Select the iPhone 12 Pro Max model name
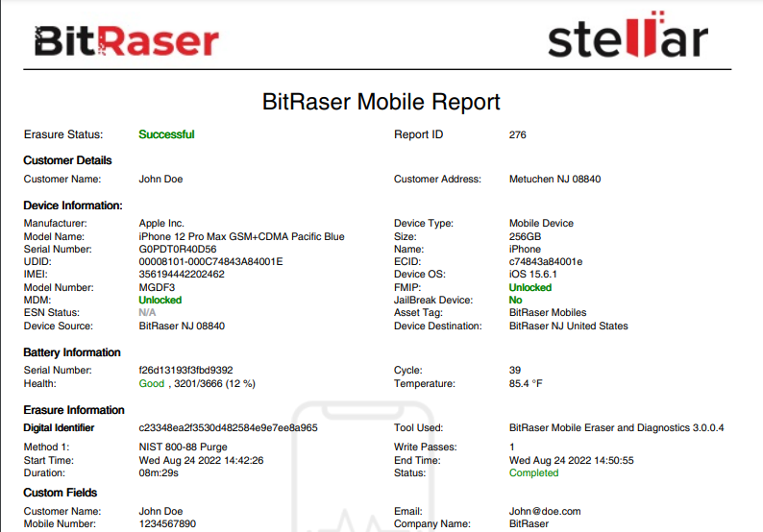The image size is (763, 532). point(241,236)
